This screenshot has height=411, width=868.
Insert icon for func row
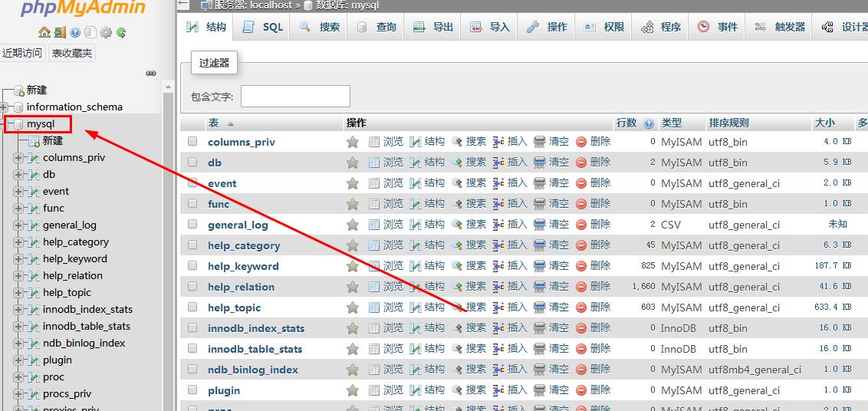click(x=498, y=203)
